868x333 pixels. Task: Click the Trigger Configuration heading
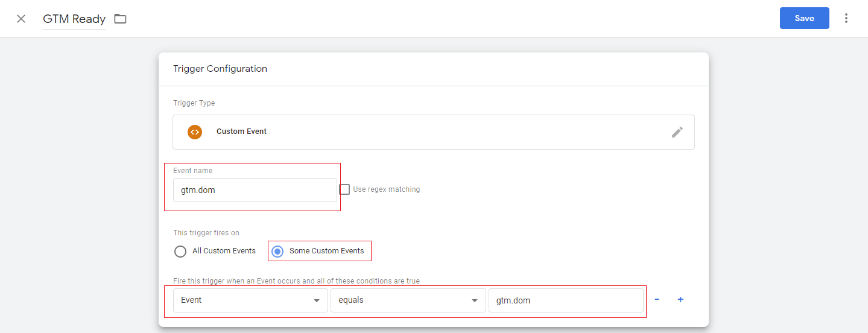pyautogui.click(x=220, y=69)
